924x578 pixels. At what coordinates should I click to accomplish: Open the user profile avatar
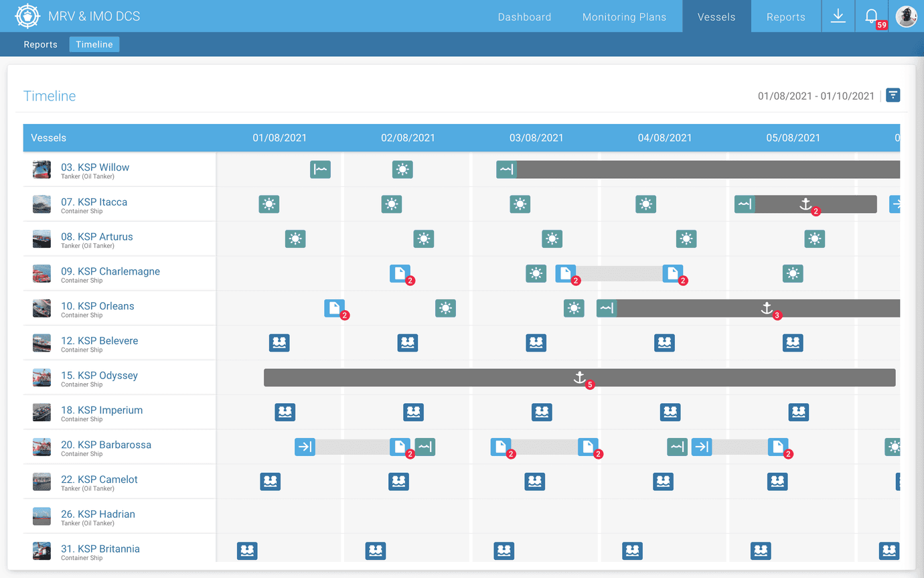[x=907, y=16]
